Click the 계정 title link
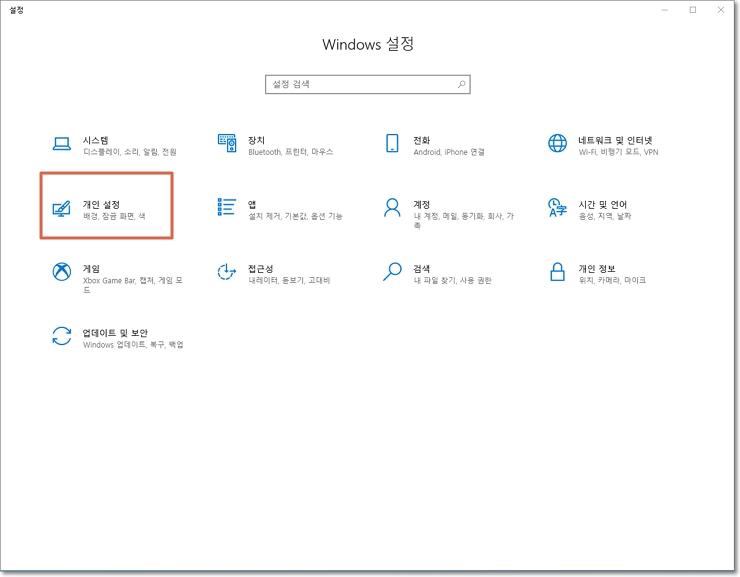Viewport: 740px width, 577px height. tap(421, 204)
